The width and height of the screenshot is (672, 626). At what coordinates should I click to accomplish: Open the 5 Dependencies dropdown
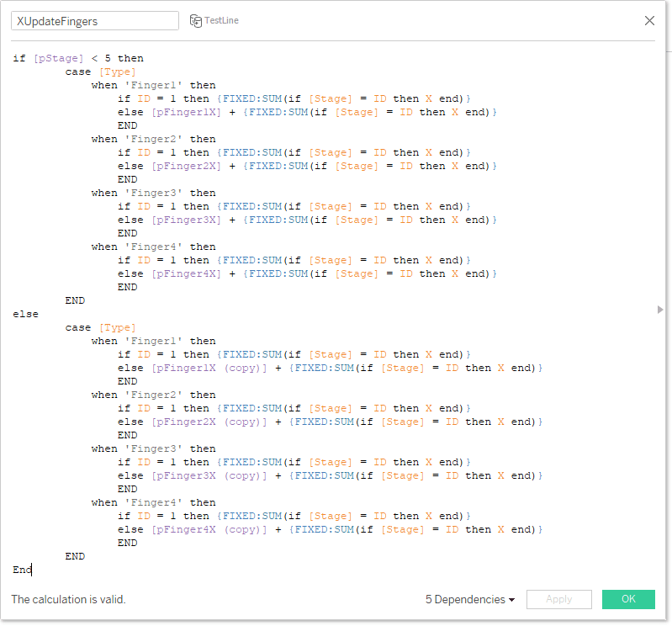tap(470, 599)
